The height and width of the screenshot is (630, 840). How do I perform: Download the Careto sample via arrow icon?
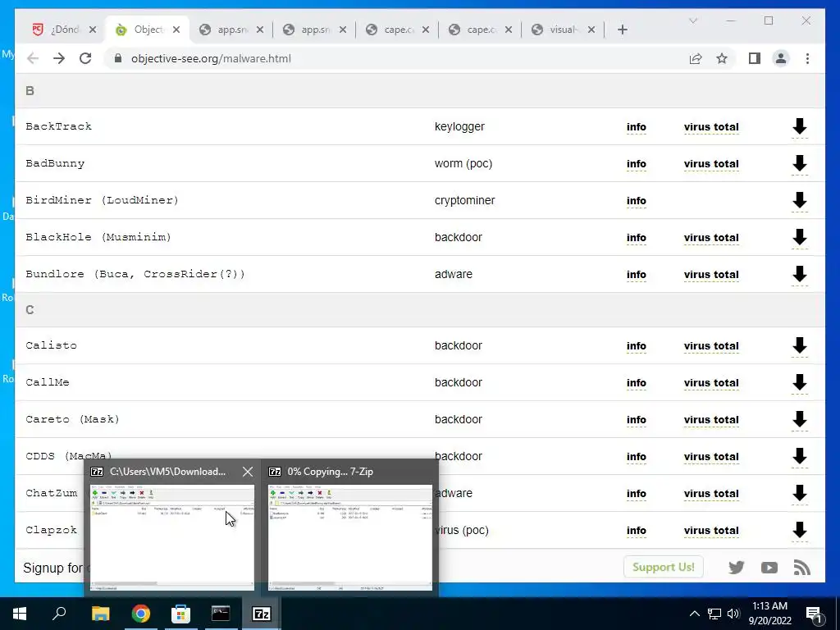799,419
